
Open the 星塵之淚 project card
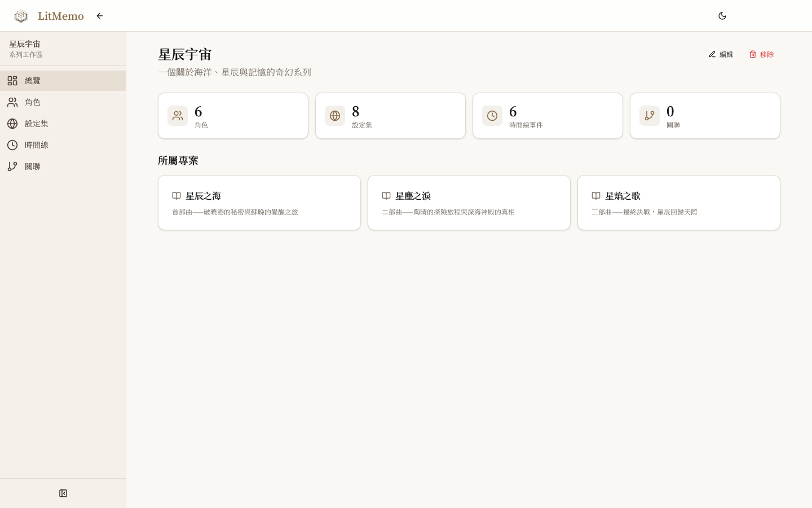469,203
